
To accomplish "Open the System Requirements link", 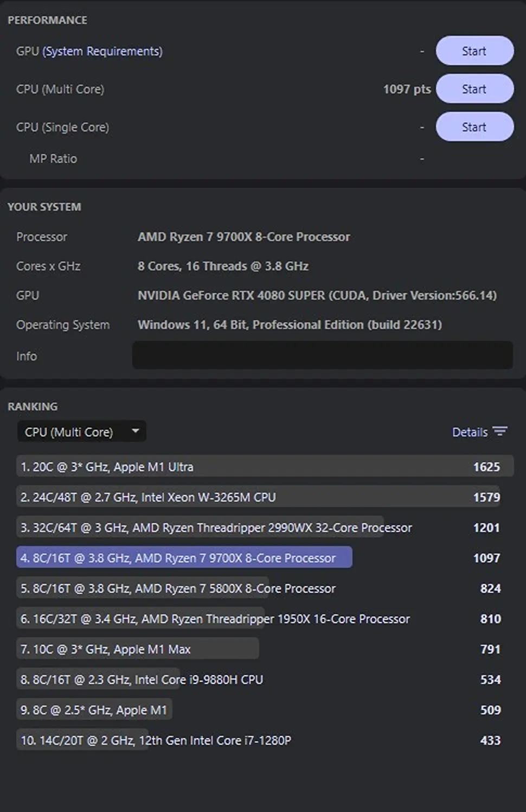I will (x=102, y=51).
